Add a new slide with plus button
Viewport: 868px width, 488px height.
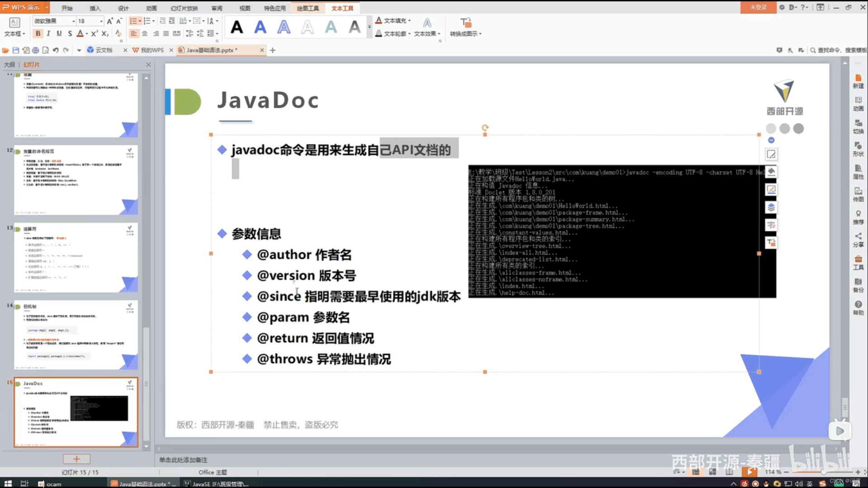point(76,459)
